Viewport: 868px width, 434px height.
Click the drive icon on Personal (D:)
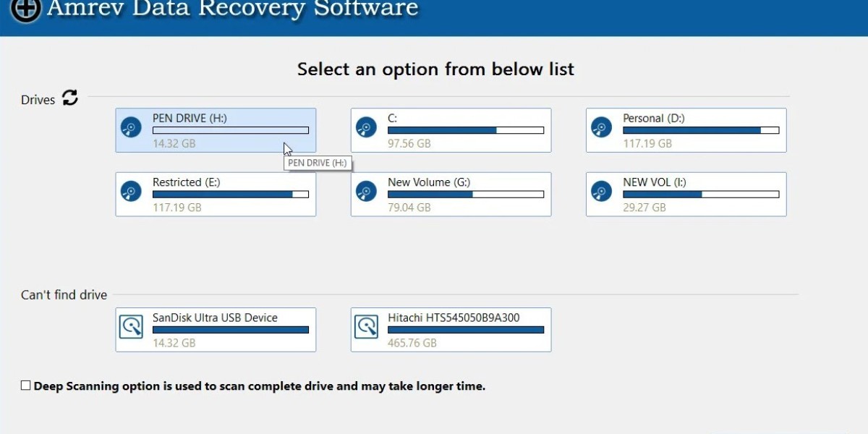[x=601, y=126]
